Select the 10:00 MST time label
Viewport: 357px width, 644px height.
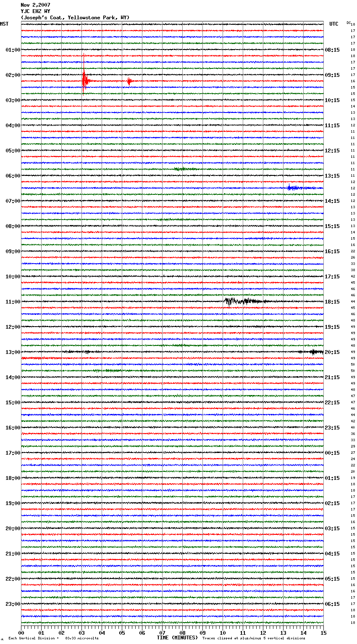pos(13,277)
